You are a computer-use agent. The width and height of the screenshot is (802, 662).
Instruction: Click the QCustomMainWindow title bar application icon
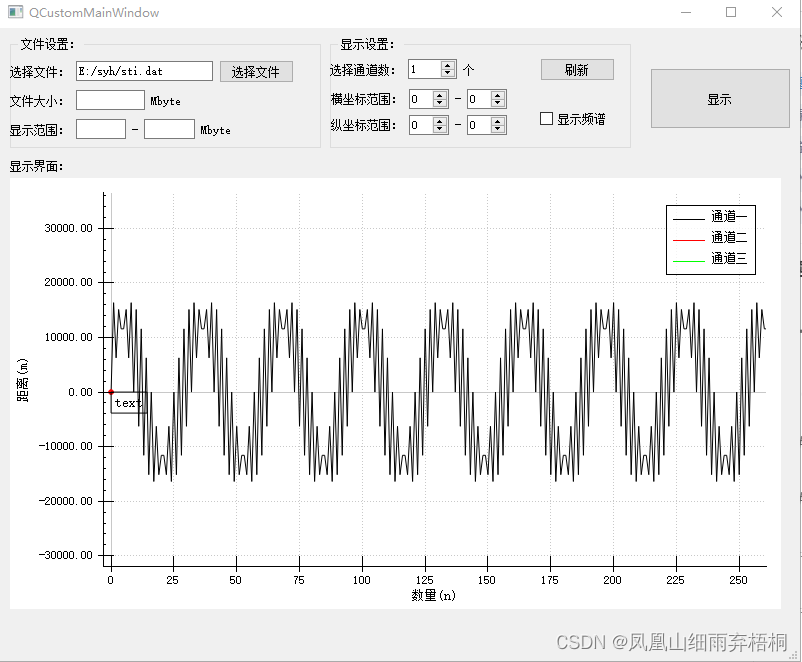point(13,12)
